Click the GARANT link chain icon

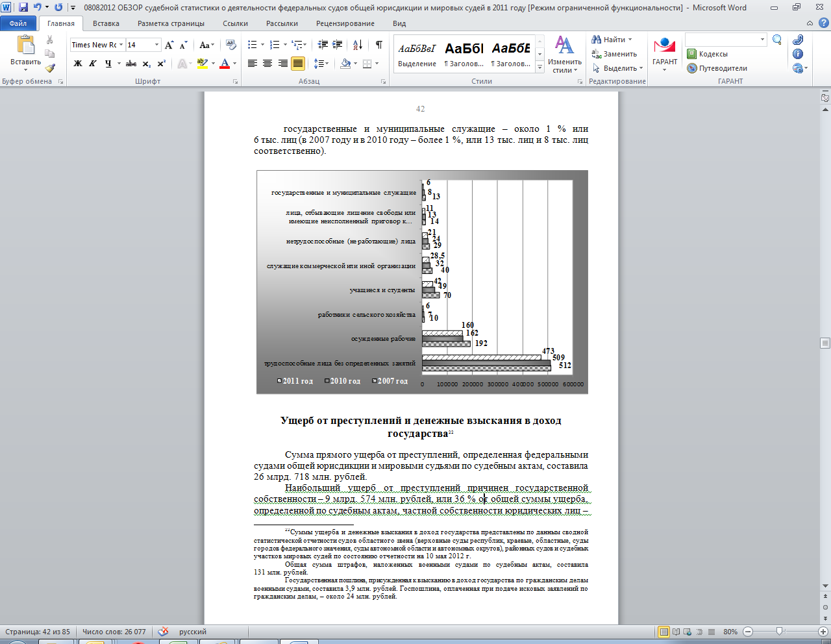[798, 40]
